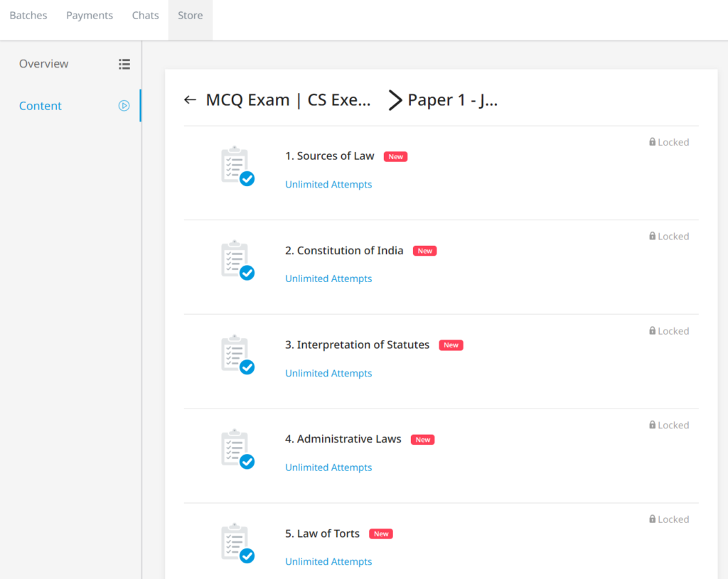Select Content in the sidebar
The width and height of the screenshot is (728, 579).
[x=40, y=105]
